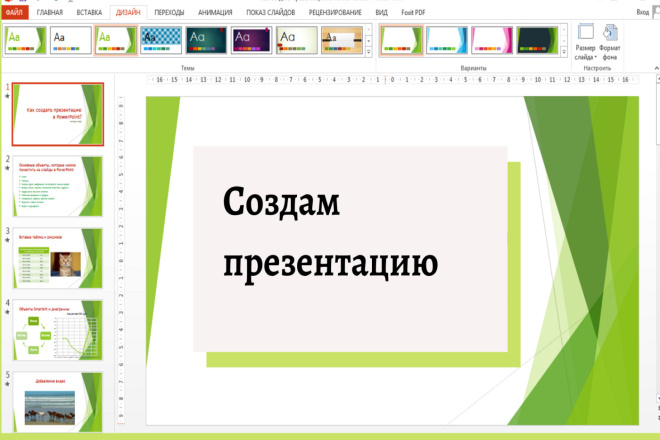Apply the plain white Office theme

[71, 40]
